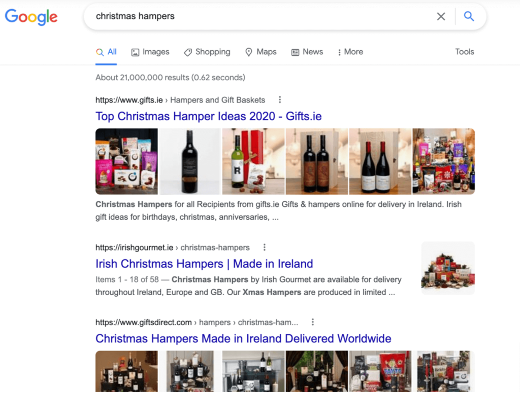Open gifts.ie thumbnail with red gift box
This screenshot has width=520, height=420.
(x=253, y=161)
